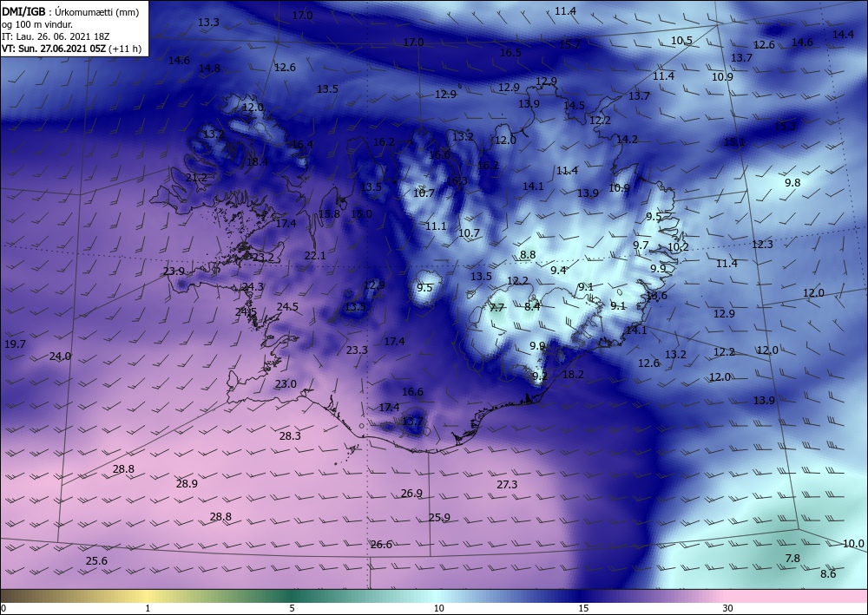Click the map value 14.8
This screenshot has height=615, width=868.
[209, 69]
